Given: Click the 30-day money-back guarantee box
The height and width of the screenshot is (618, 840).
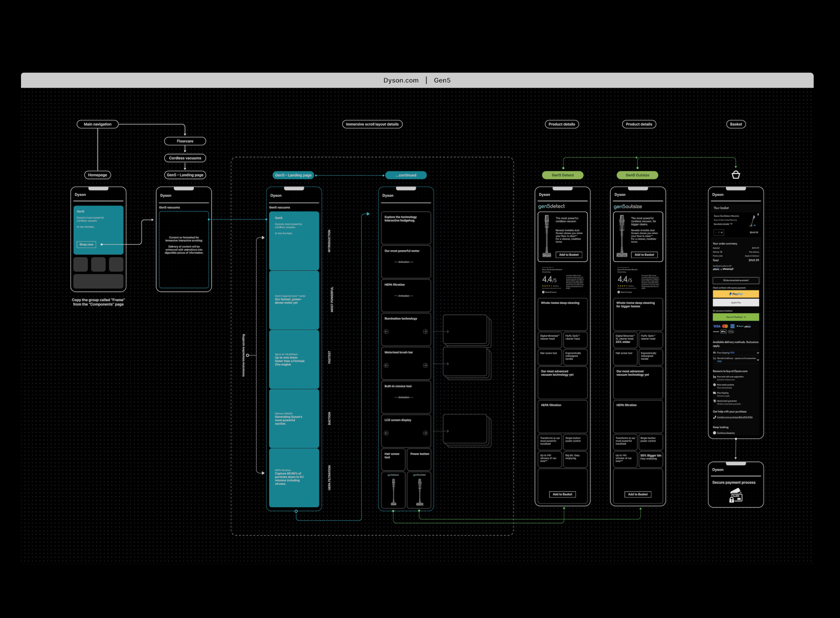Looking at the screenshot, I should (x=736, y=280).
